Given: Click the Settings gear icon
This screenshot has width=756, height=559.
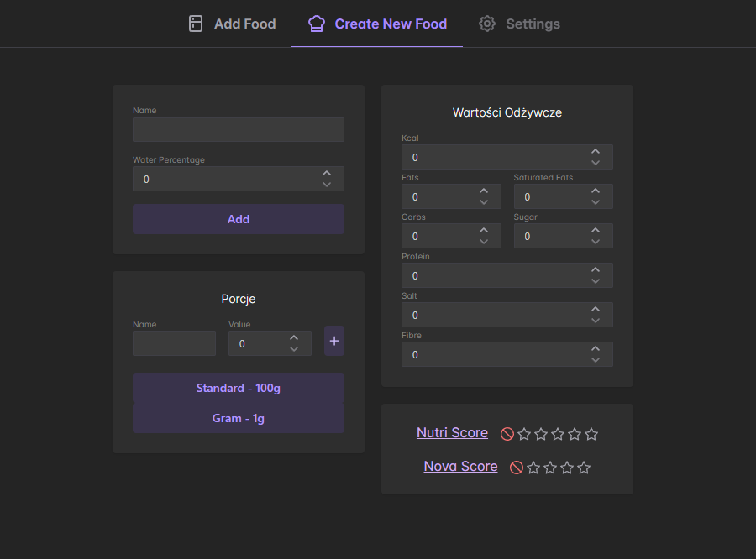Looking at the screenshot, I should 487,24.
